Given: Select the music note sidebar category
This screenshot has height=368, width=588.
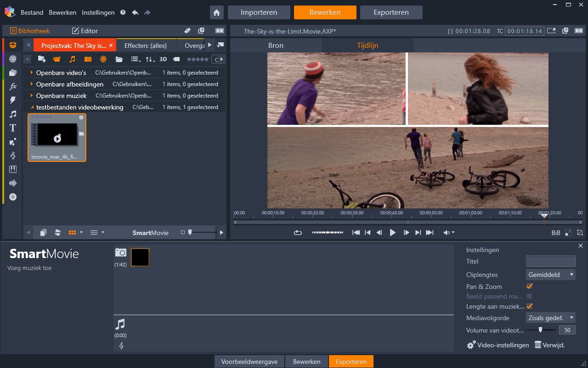Looking at the screenshot, I should pyautogui.click(x=13, y=114).
